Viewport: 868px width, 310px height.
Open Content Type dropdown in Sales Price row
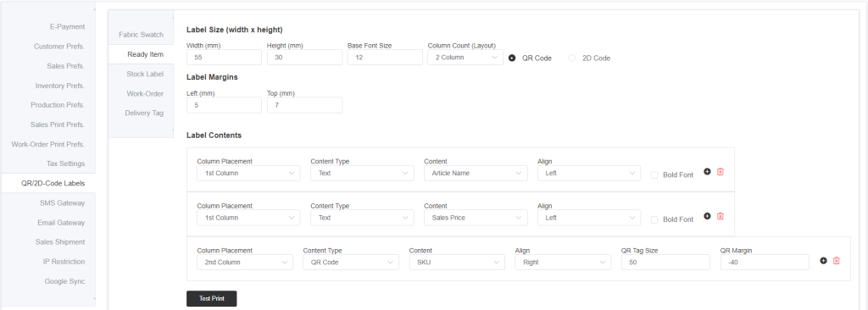(x=362, y=218)
